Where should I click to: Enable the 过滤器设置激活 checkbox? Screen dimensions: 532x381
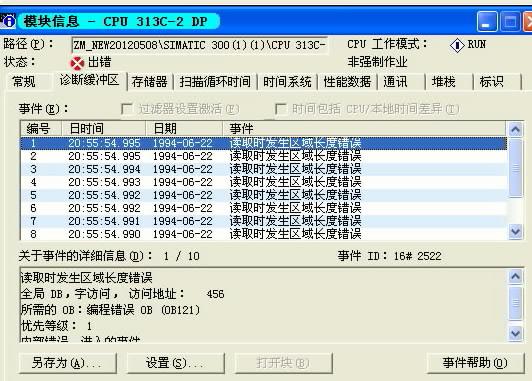(127, 109)
